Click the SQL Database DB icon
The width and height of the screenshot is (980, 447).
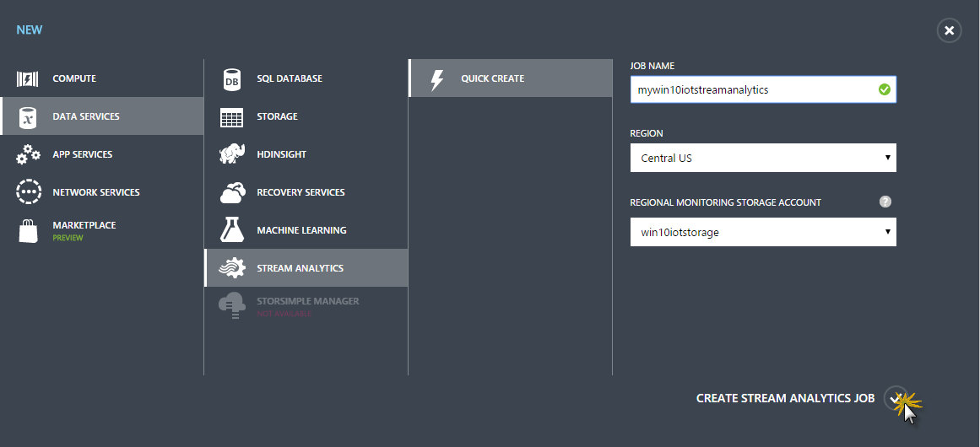point(231,79)
